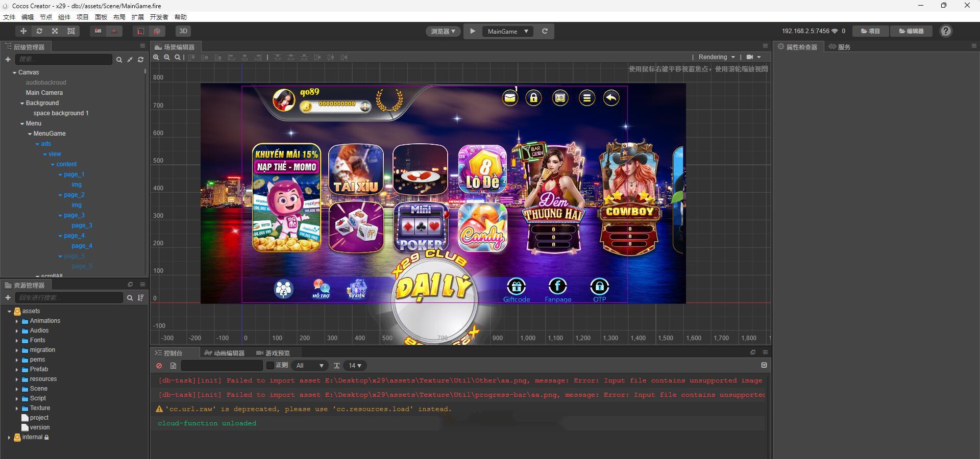980x459 pixels.
Task: Click the open project folder button
Action: [871, 31]
